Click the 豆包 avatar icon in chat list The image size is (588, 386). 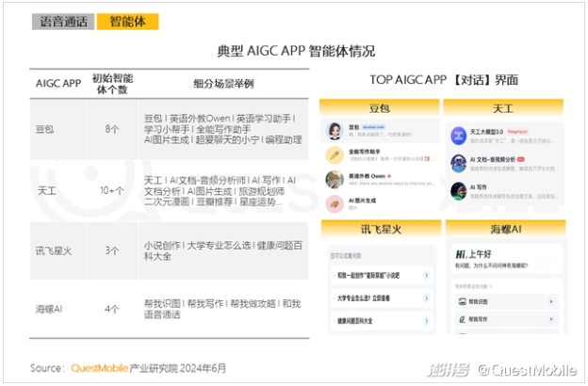pyautogui.click(x=334, y=130)
